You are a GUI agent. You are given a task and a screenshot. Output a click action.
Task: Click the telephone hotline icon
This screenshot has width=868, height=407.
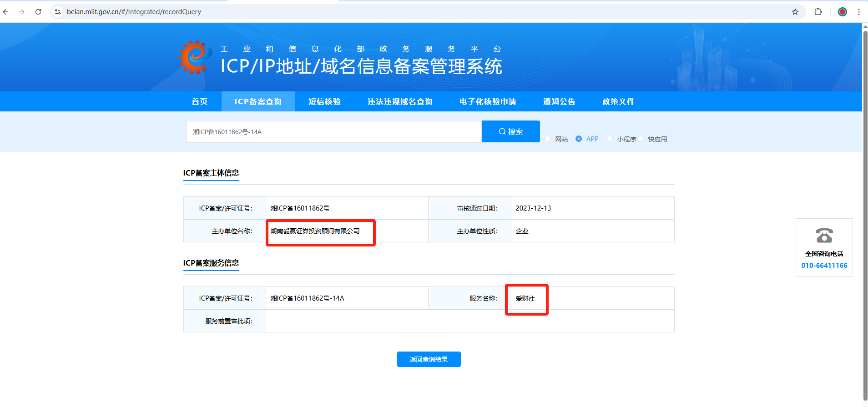(x=824, y=236)
